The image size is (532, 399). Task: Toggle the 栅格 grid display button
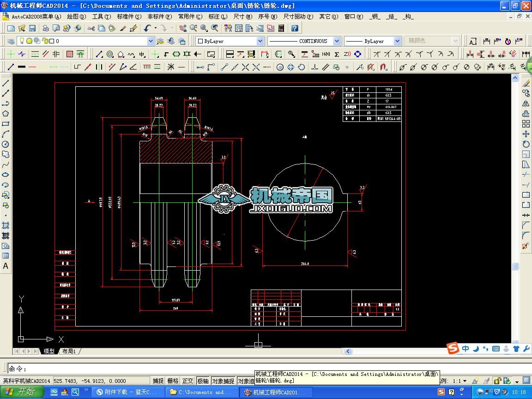pos(173,381)
